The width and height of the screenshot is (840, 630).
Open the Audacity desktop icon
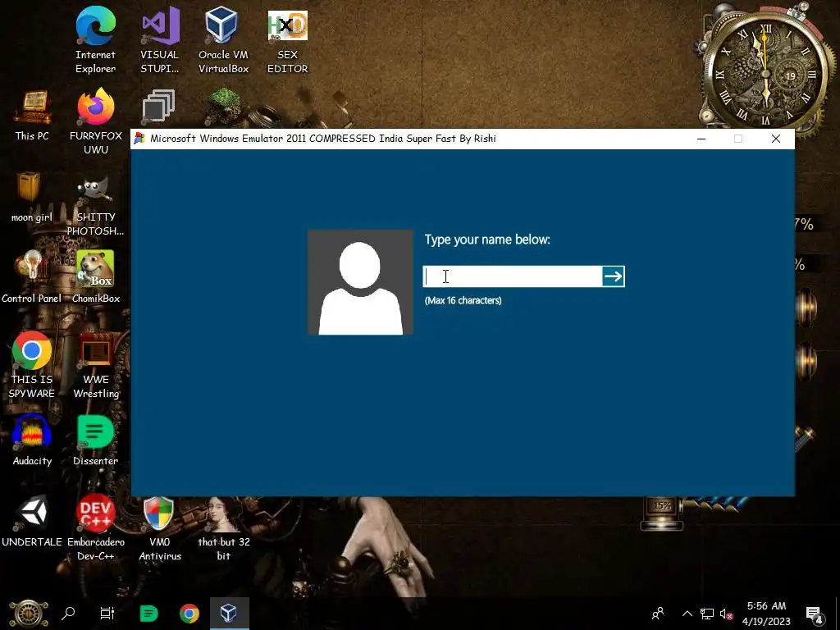[x=32, y=440]
